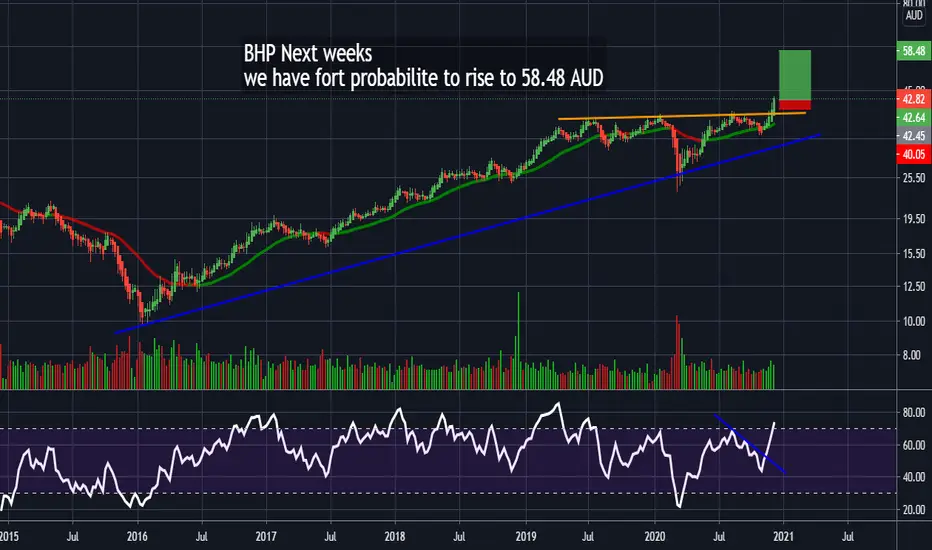932x550 pixels.
Task: Select the BHP Next weeks text annotation
Action: tap(423, 65)
